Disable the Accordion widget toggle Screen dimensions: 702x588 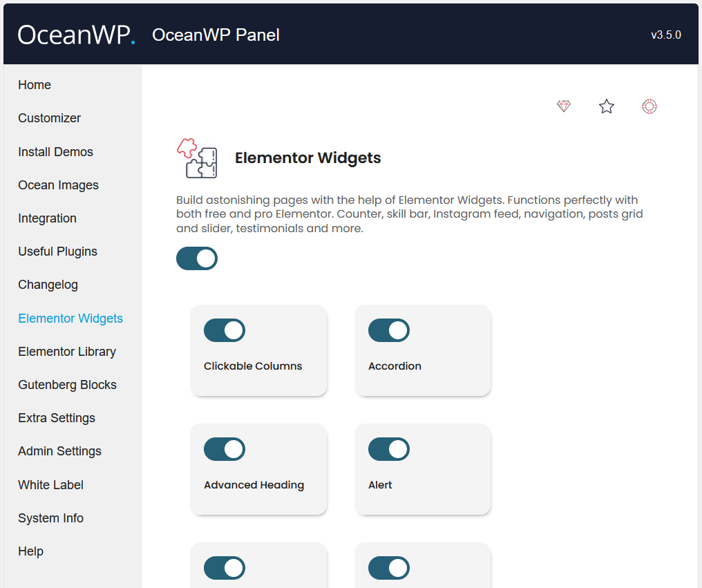(389, 330)
